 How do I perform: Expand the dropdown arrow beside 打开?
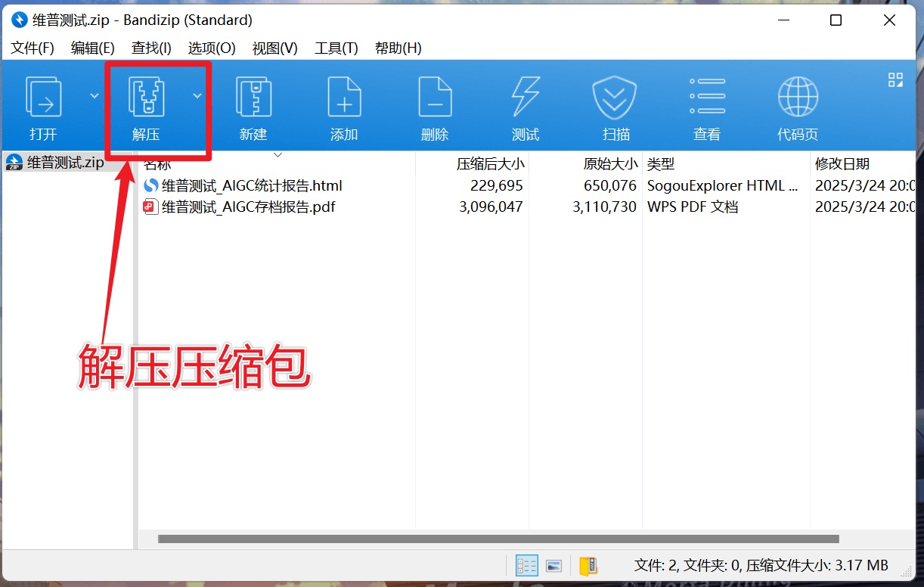click(95, 95)
